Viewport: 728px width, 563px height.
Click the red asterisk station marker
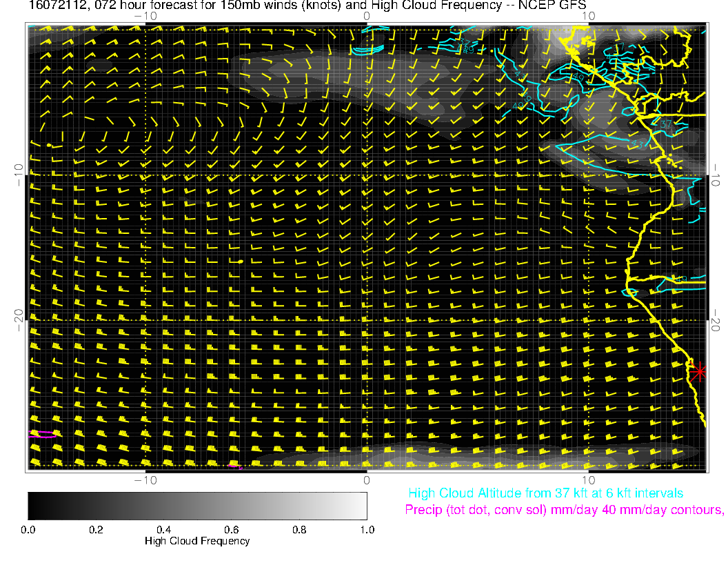699,371
